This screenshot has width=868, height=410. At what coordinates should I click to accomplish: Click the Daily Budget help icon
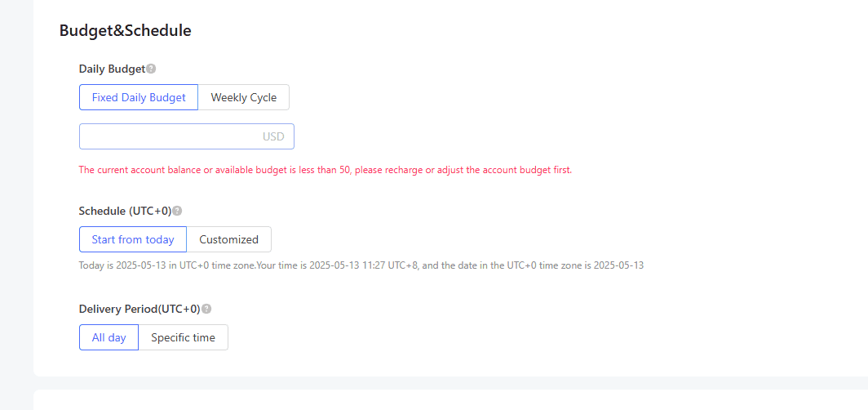click(151, 69)
